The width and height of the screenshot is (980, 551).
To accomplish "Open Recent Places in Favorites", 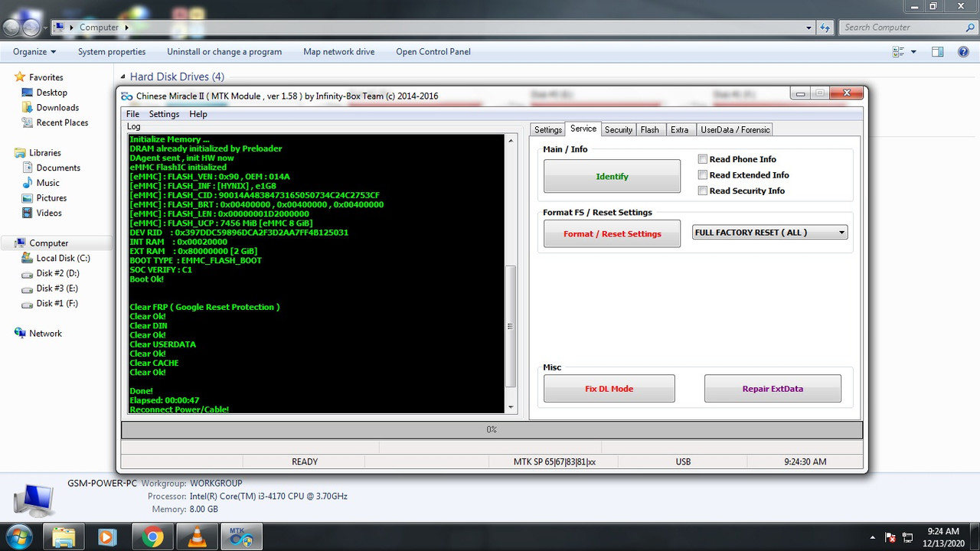I will point(62,122).
